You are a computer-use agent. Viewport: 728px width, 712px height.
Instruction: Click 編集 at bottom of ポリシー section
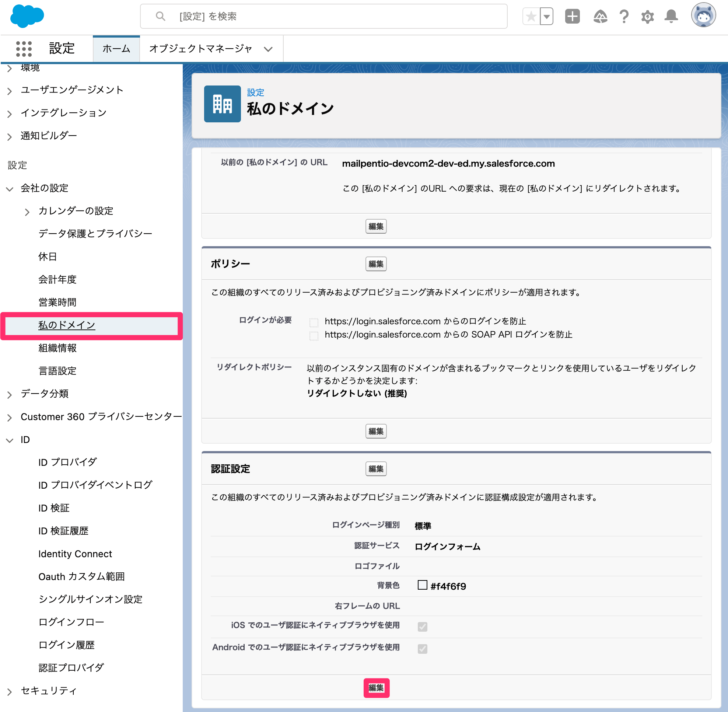(376, 431)
